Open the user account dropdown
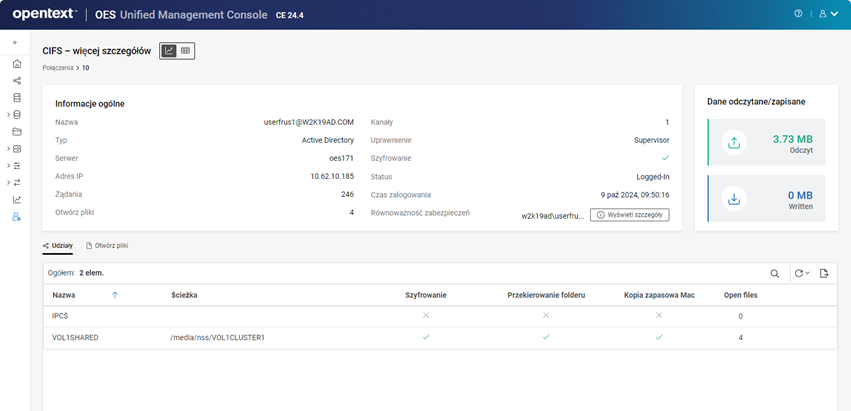The width and height of the screenshot is (851, 411). point(828,14)
